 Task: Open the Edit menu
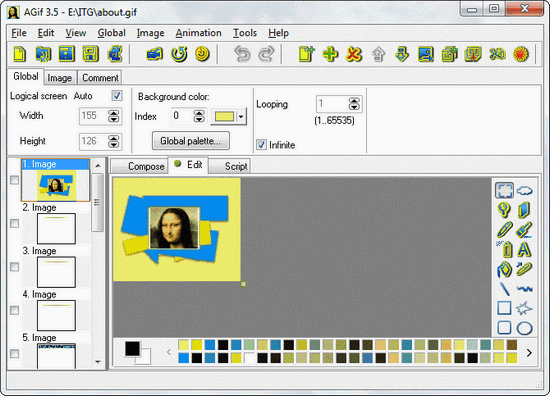tap(46, 33)
